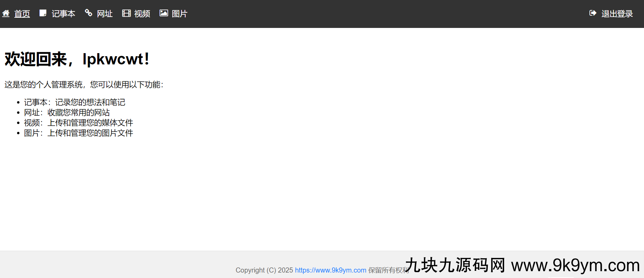Screen dimensions: 644x278
Task: Switch to the 视频 page label
Action: pyautogui.click(x=142, y=14)
